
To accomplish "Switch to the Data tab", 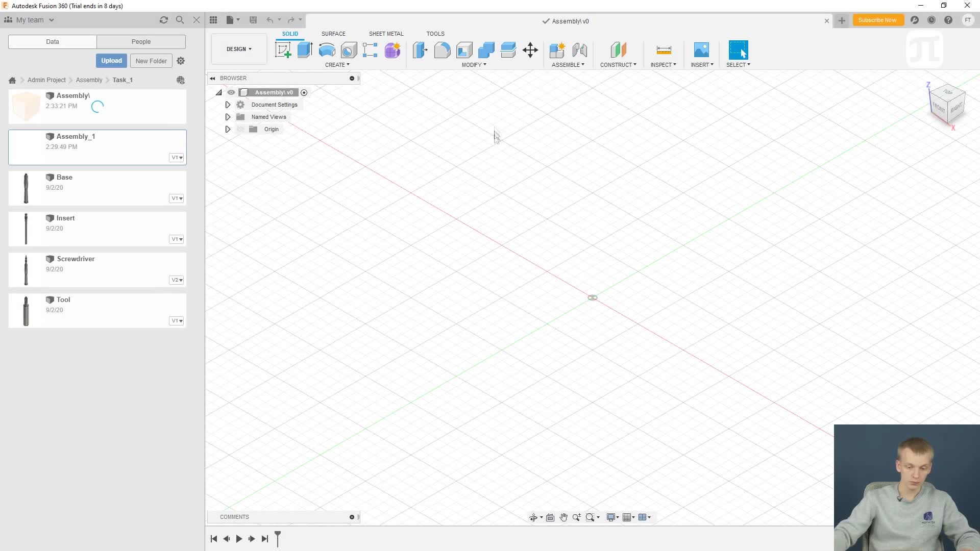I will [x=53, y=42].
